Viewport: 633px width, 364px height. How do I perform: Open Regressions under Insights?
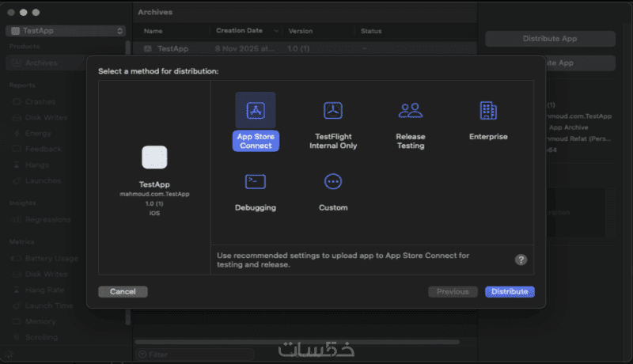click(47, 219)
